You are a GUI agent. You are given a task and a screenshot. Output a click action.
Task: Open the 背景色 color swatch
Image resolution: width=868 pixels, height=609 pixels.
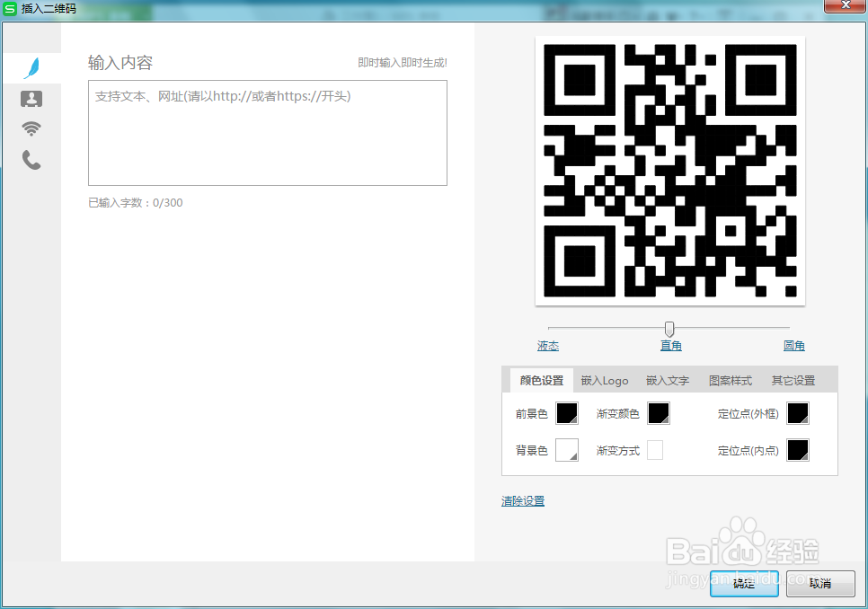[x=567, y=450]
